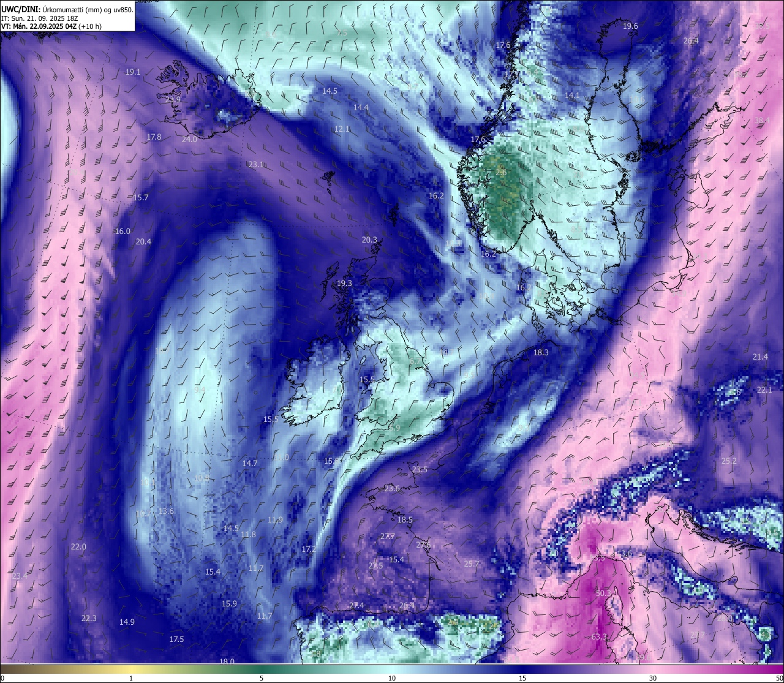
Task: Click the 63.3 value near Sardinia
Action: pos(599,636)
